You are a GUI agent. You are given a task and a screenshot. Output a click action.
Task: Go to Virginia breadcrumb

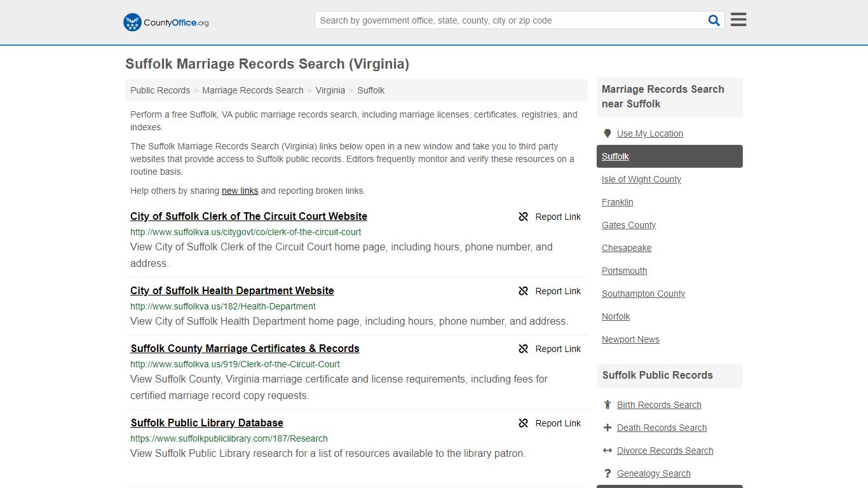(x=330, y=90)
